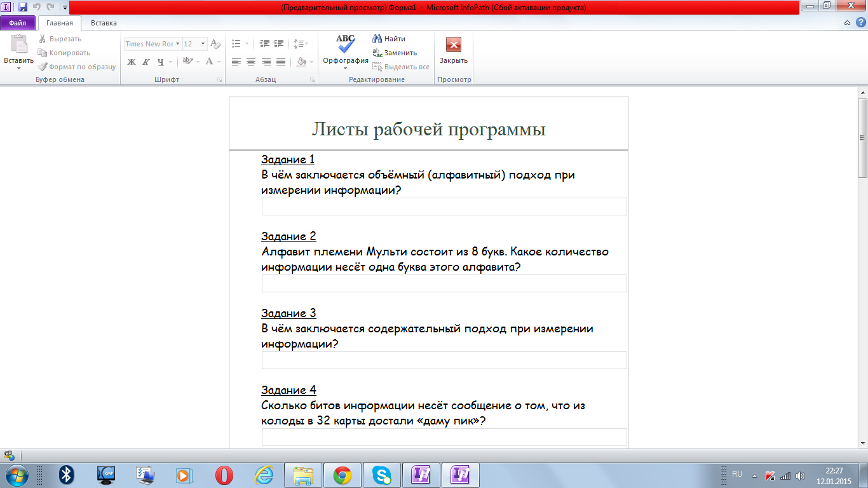The width and height of the screenshot is (868, 488).
Task: Click the justify alignment icon
Action: click(x=280, y=62)
